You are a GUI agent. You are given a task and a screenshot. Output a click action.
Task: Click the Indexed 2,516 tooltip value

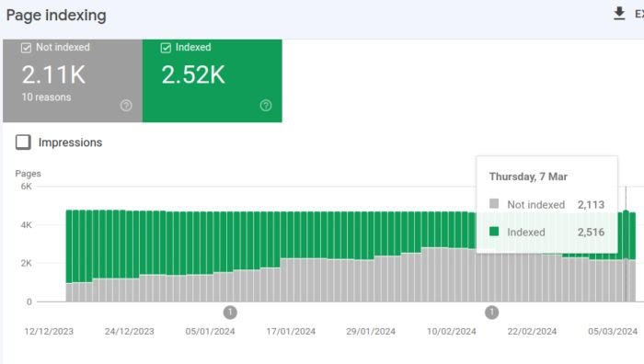591,232
